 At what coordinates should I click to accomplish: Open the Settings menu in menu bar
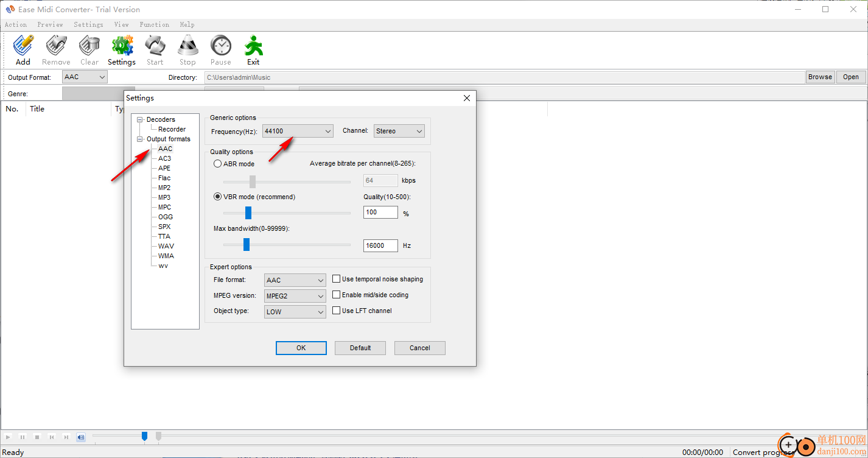[88, 24]
